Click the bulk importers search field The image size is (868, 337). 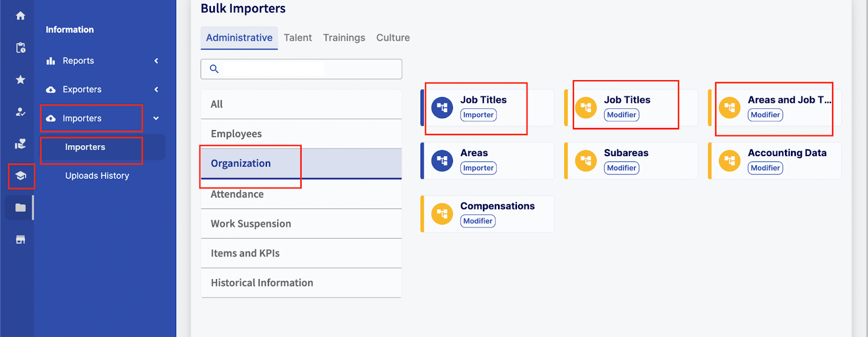point(309,69)
